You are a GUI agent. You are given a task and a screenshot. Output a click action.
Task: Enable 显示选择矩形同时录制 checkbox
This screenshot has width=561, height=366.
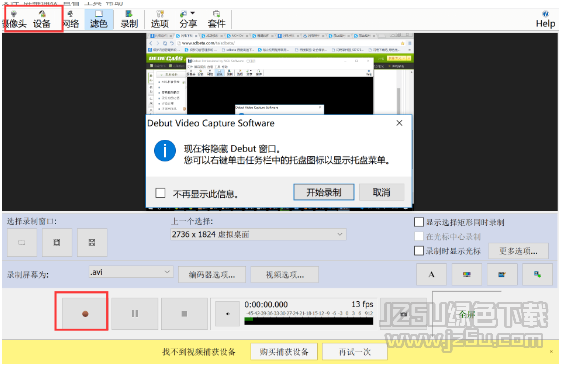[419, 222]
